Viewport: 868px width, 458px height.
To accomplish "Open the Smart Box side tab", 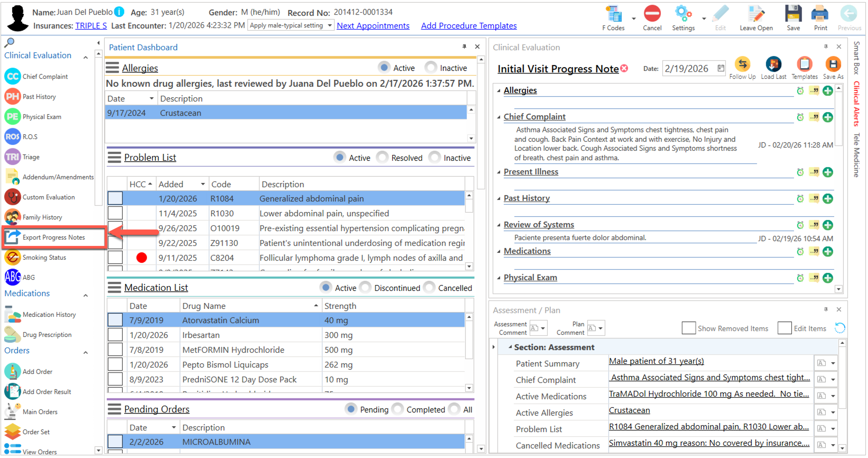I will pyautogui.click(x=857, y=58).
